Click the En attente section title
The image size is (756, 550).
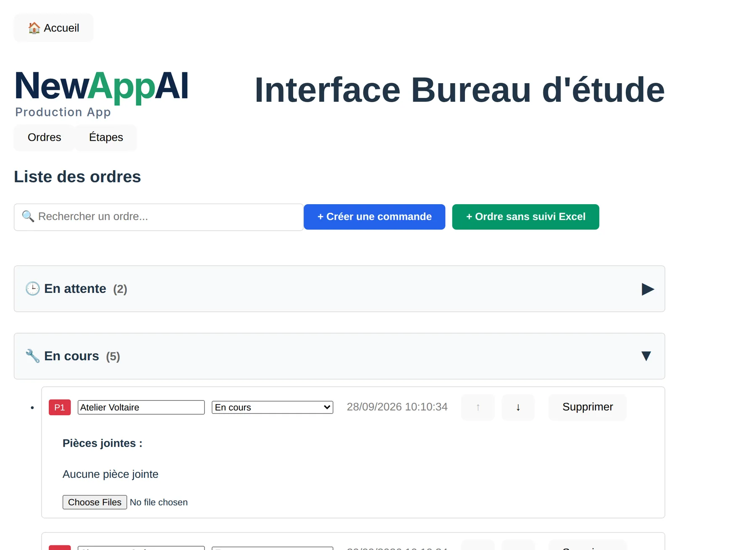point(75,289)
